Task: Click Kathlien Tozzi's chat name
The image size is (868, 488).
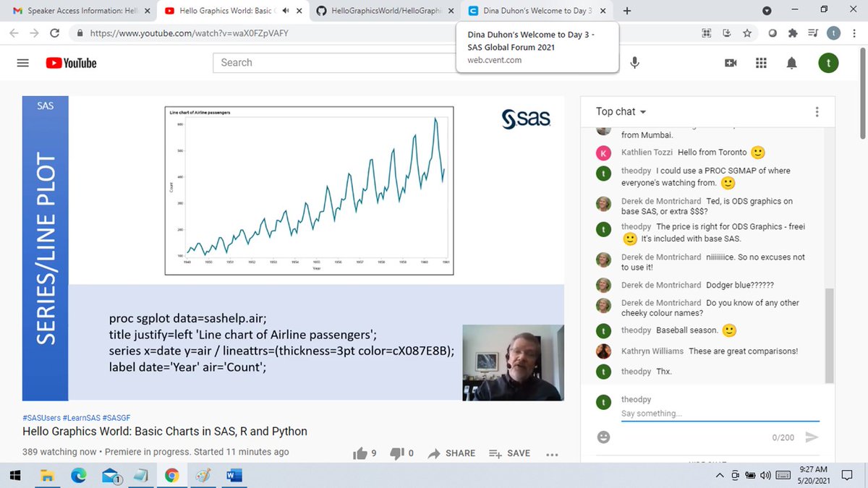Action: pyautogui.click(x=645, y=153)
